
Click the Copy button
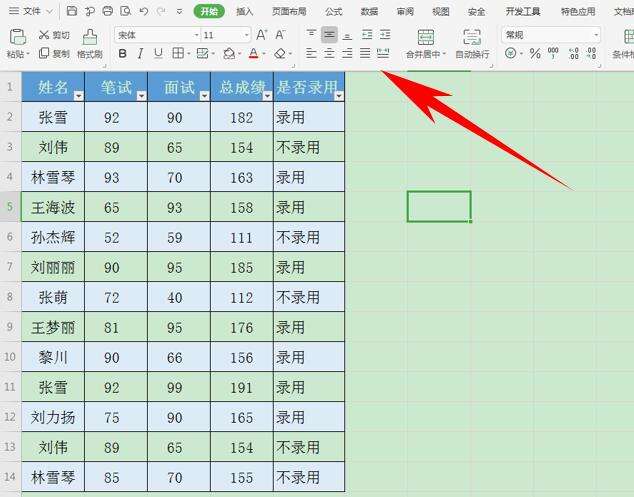tap(54, 53)
